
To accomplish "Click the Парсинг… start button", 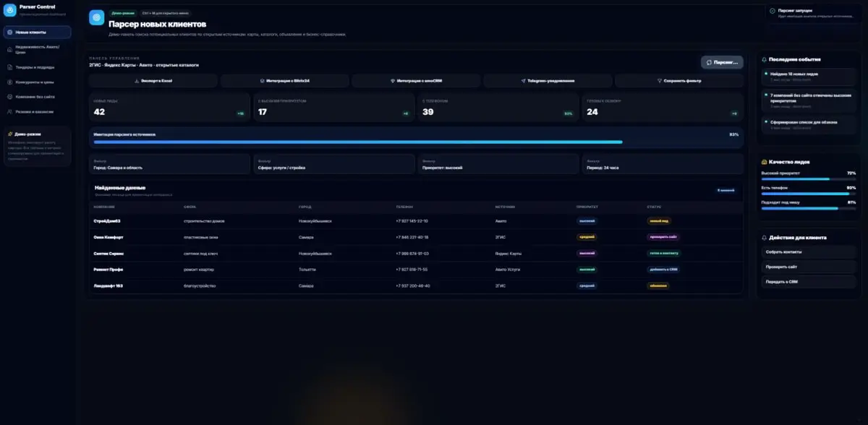I will (x=722, y=62).
